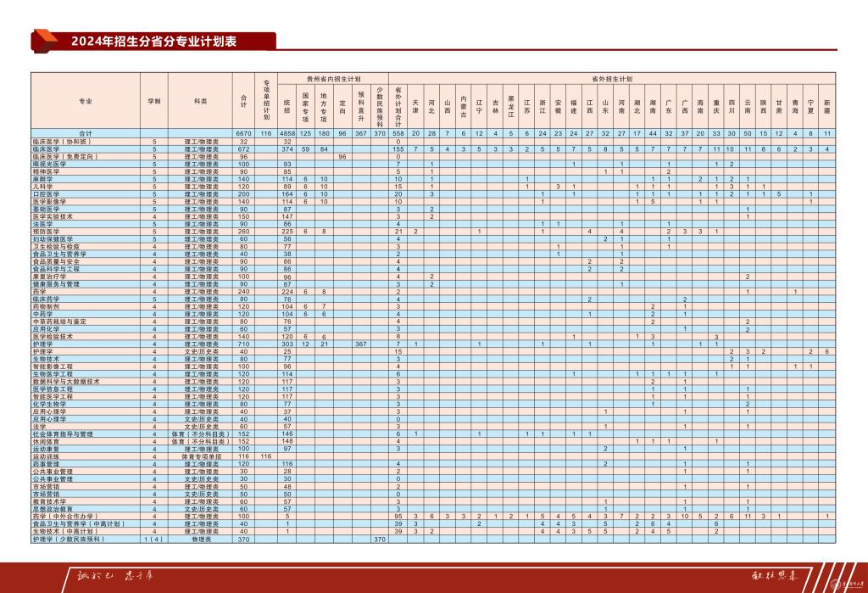Viewport: 868px width, 593px height.
Task: Select the 健康服务与管理 row label
Action: pyautogui.click(x=56, y=283)
